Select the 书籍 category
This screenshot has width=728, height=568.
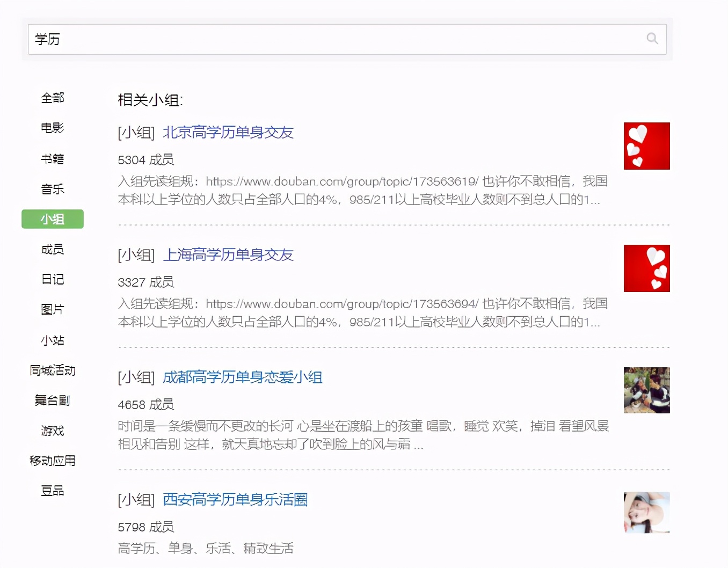tap(53, 158)
